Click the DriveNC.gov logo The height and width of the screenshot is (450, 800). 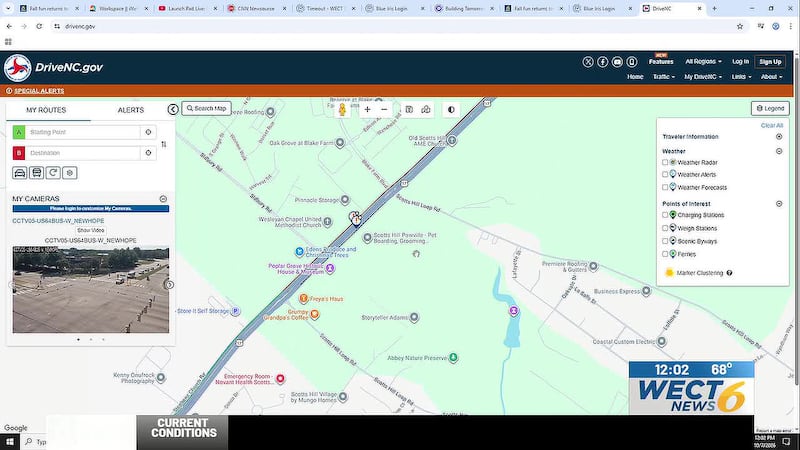(54, 67)
